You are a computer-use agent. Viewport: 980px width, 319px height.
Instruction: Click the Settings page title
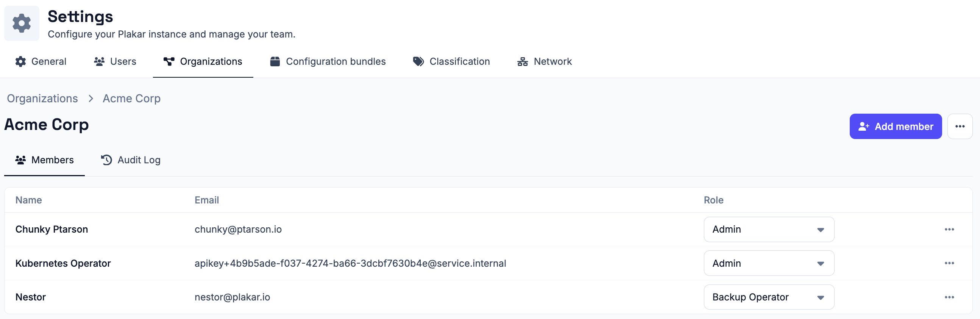80,17
